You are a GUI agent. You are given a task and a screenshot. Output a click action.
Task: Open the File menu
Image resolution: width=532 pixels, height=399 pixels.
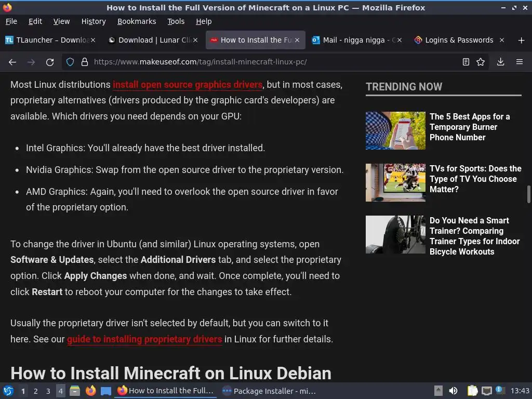pos(11,21)
